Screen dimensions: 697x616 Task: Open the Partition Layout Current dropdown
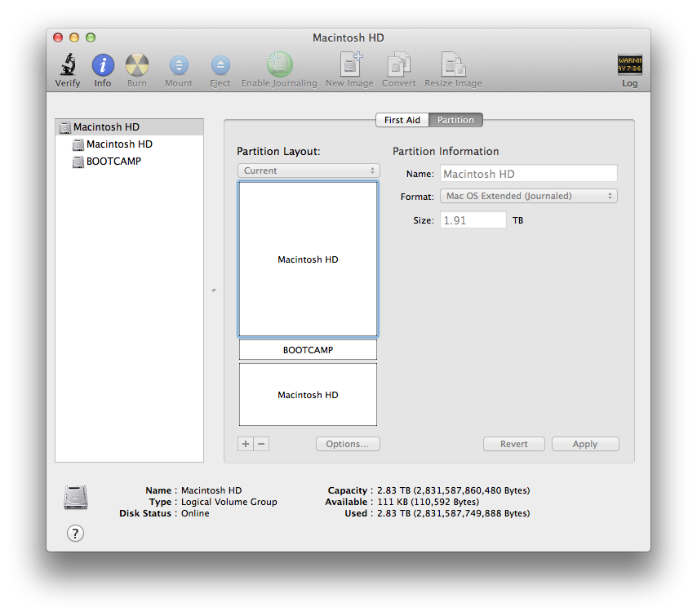[309, 171]
